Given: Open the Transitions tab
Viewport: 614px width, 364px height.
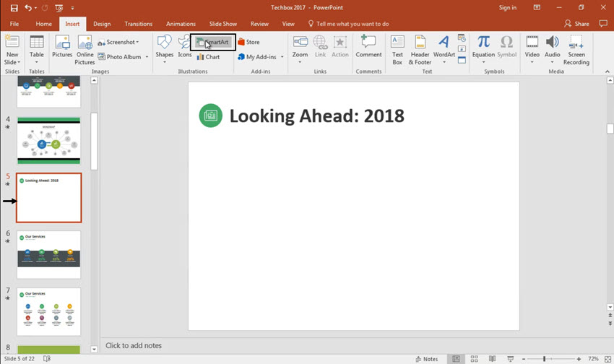Looking at the screenshot, I should point(139,24).
